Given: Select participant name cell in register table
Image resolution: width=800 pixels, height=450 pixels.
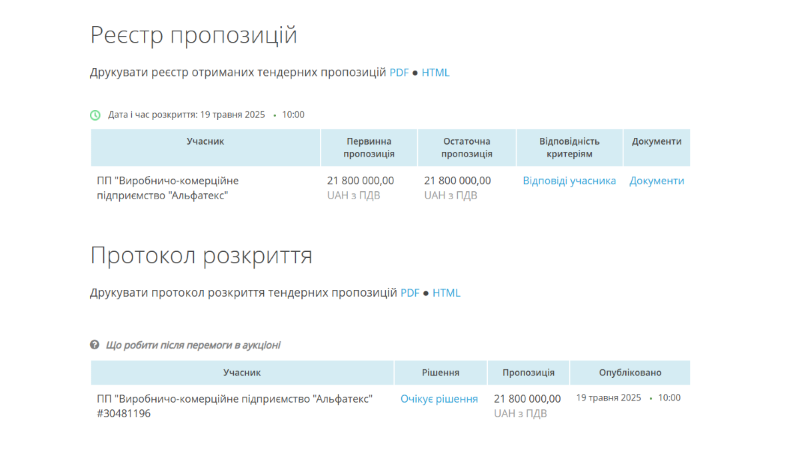Looking at the screenshot, I should [x=168, y=188].
